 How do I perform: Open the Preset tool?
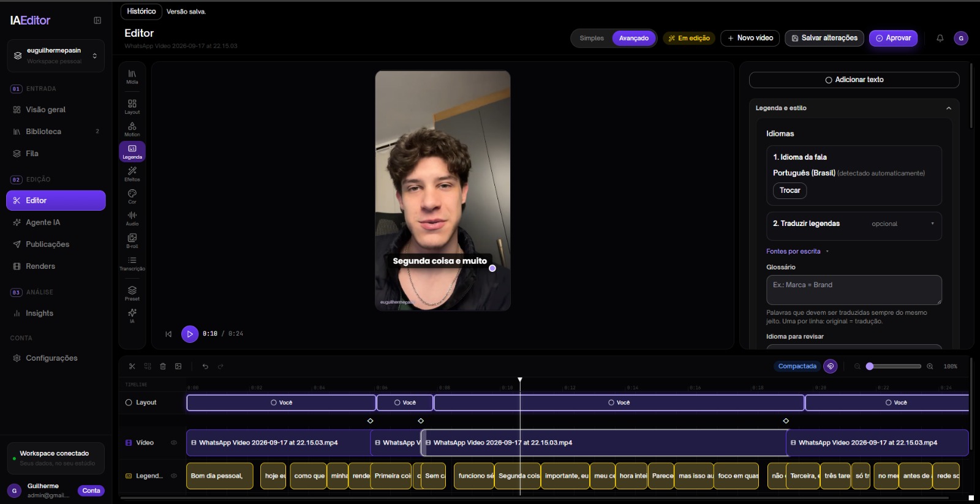tap(132, 293)
